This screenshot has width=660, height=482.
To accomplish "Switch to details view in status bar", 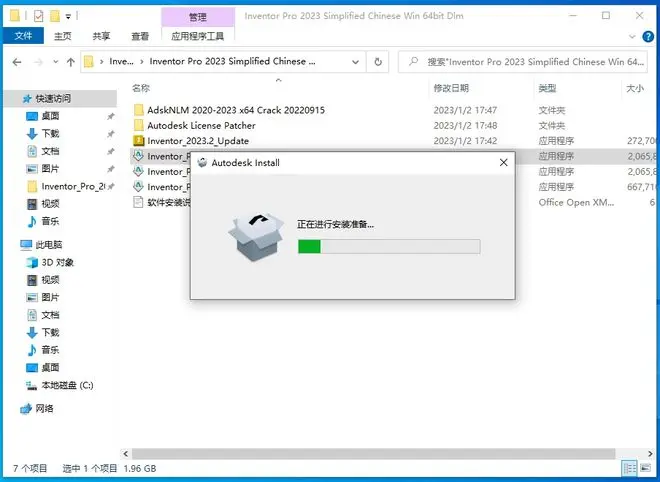I will click(630, 468).
